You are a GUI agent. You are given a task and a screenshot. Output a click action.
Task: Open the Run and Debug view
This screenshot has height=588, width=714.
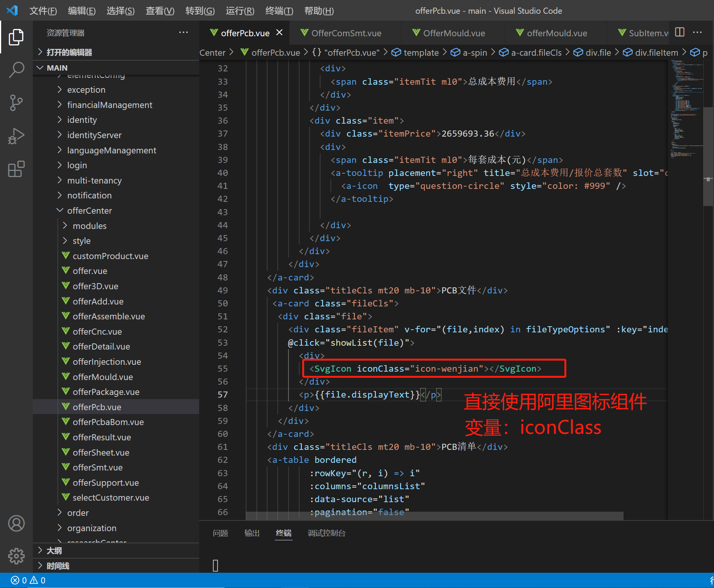coord(16,136)
